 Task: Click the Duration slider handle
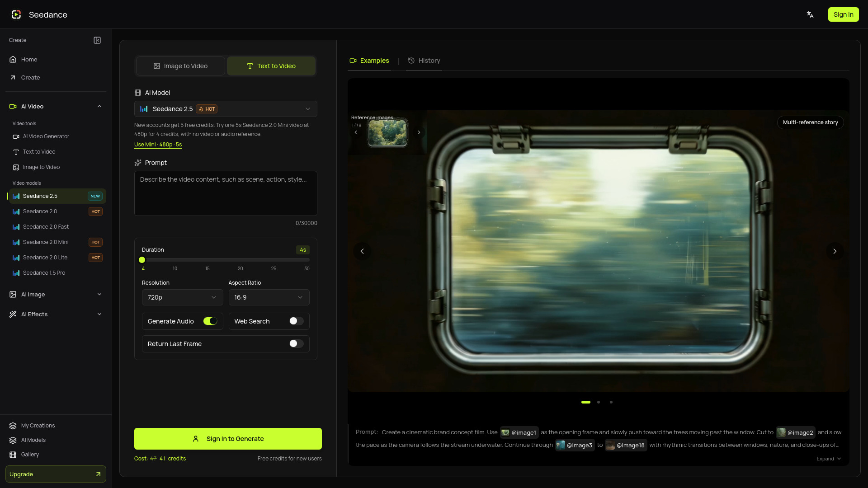pos(142,260)
